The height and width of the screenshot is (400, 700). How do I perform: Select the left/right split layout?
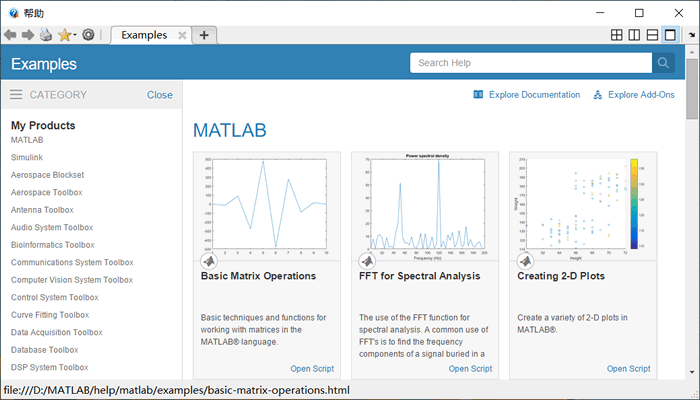tap(634, 35)
